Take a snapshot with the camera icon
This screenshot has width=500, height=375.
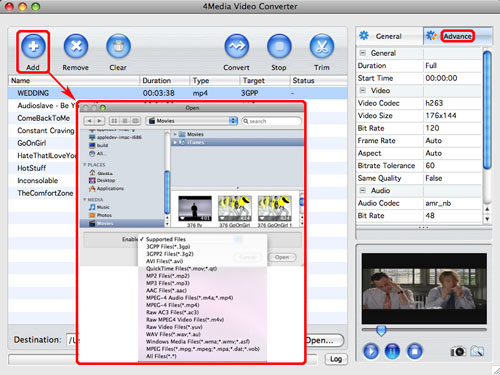pyautogui.click(x=458, y=351)
